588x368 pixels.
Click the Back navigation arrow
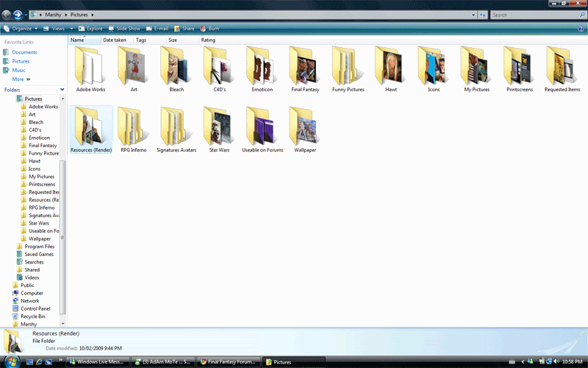(7, 15)
